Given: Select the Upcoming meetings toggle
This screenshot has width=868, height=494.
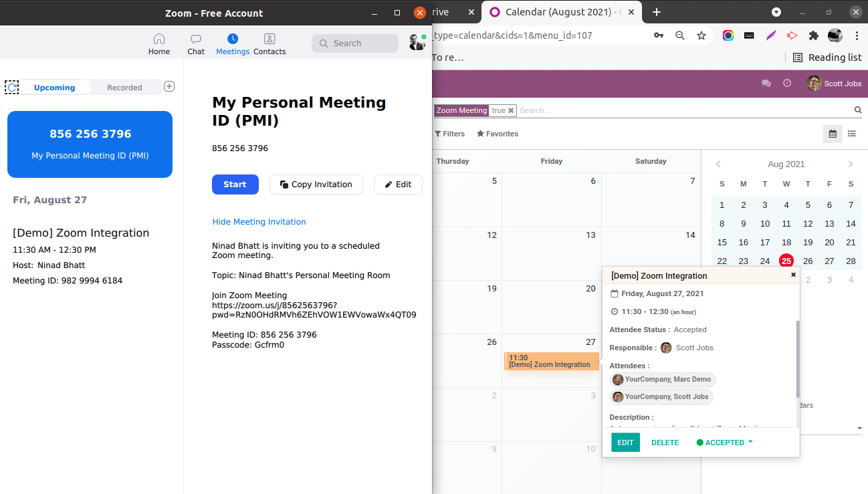Looking at the screenshot, I should click(55, 88).
